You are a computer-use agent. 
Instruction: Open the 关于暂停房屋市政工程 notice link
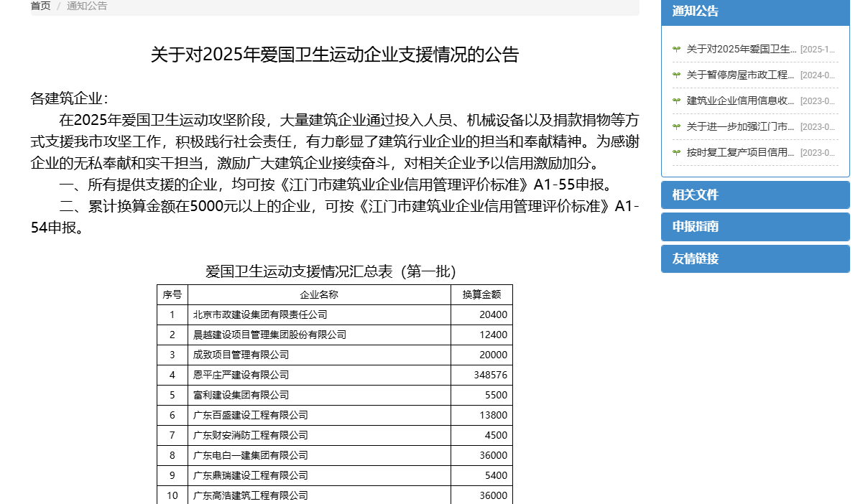click(x=742, y=75)
